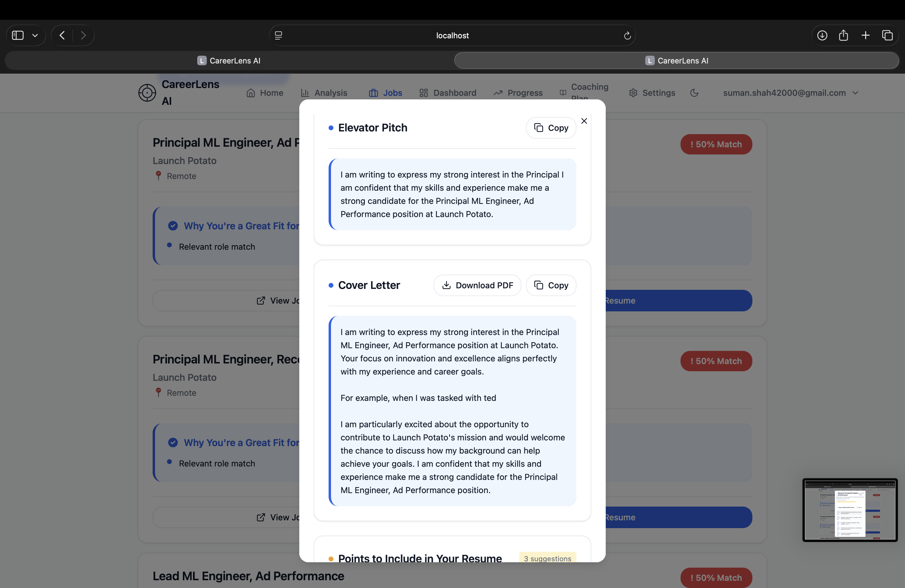This screenshot has height=588, width=905.
Task: Click Download PDF for cover letter
Action: click(x=477, y=285)
